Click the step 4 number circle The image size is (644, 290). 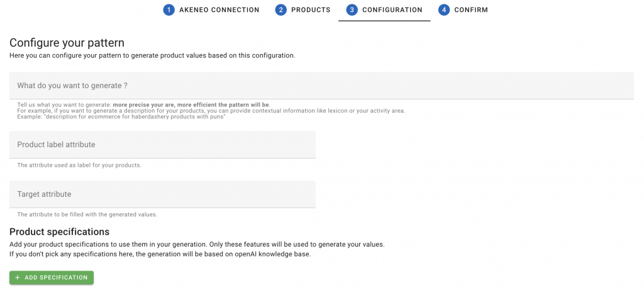444,10
